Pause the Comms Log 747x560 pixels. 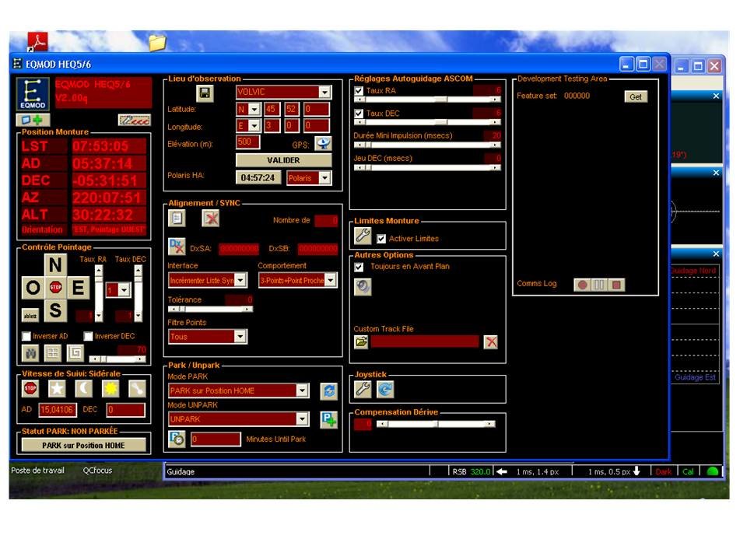click(x=599, y=285)
